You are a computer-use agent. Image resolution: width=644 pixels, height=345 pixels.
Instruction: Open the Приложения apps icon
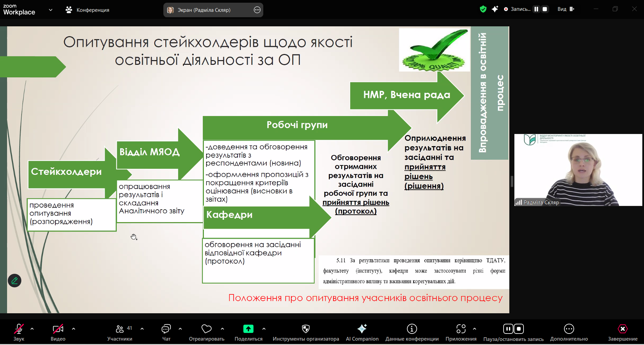coord(461,329)
